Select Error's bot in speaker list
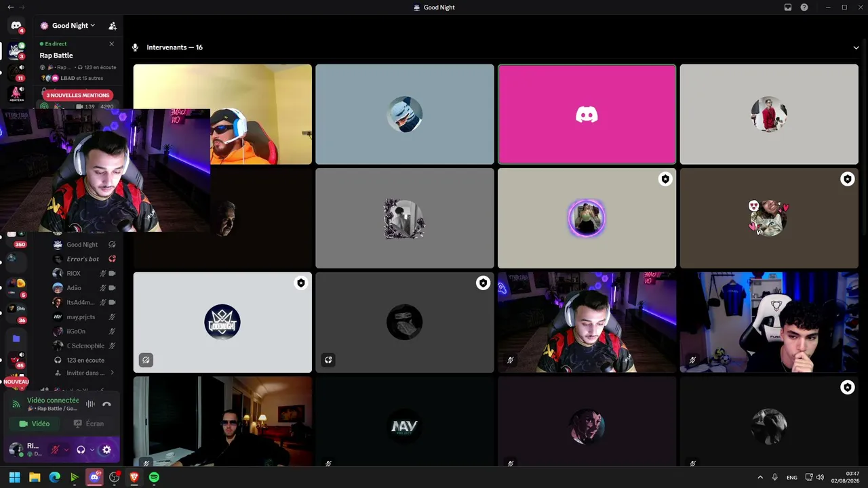The image size is (868, 488). click(x=84, y=259)
